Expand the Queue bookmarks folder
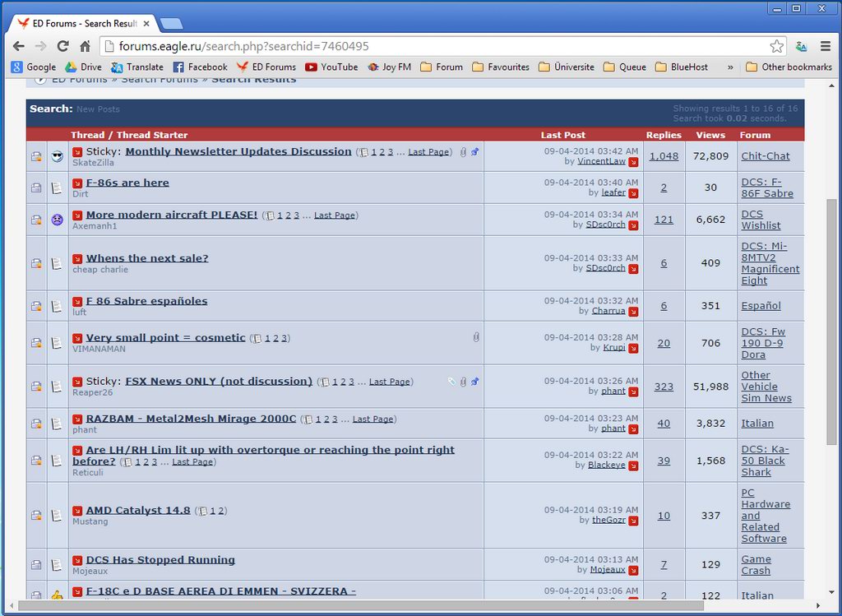 click(x=625, y=67)
